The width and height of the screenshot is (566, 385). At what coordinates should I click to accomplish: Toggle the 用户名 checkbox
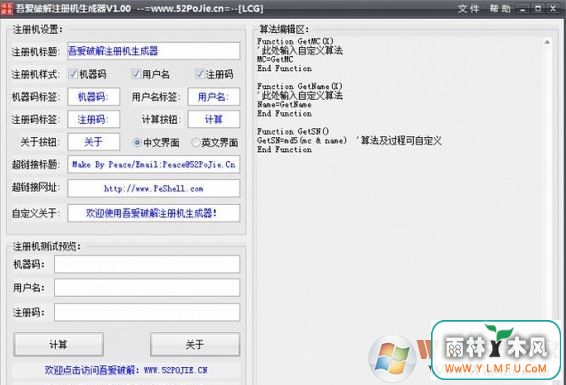pos(136,74)
